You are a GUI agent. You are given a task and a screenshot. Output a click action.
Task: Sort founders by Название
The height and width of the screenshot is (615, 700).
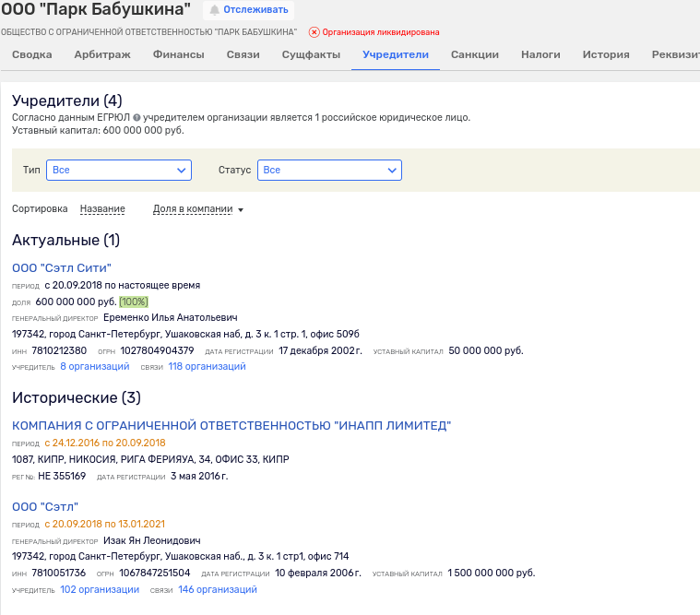pos(102,209)
